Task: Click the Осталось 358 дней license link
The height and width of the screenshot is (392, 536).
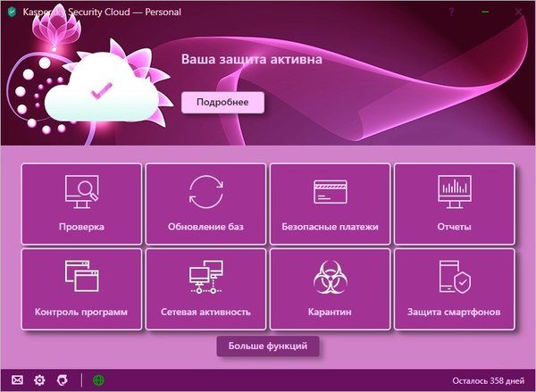Action: [488, 380]
